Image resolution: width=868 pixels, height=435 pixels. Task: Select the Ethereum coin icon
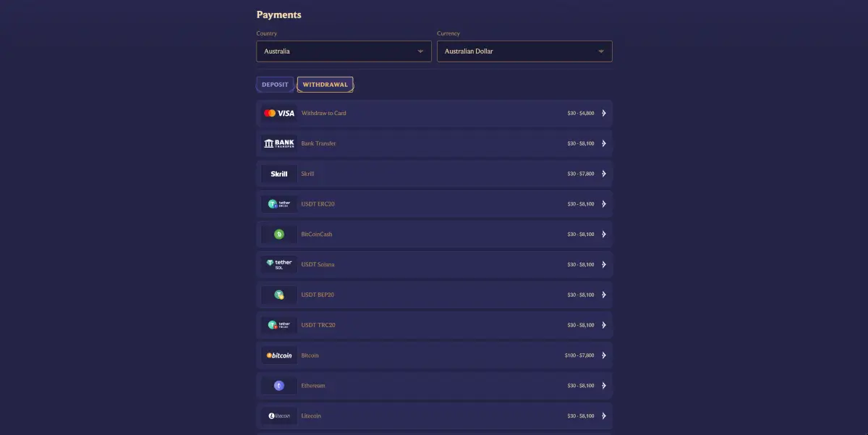coord(278,385)
